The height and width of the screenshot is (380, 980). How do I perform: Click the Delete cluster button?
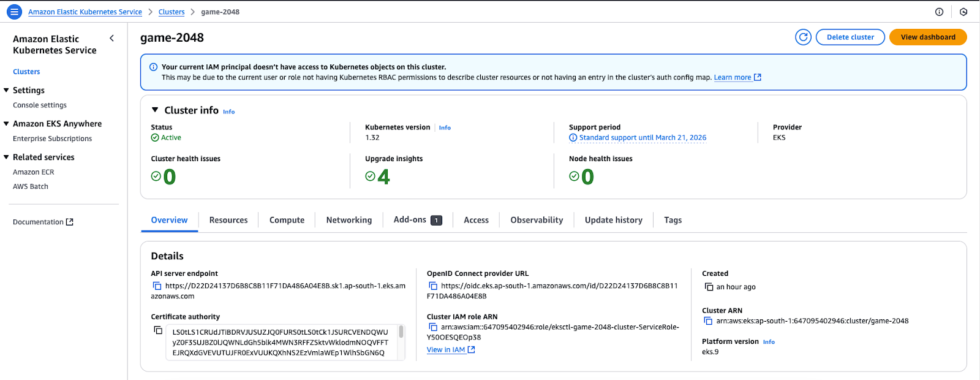point(850,37)
